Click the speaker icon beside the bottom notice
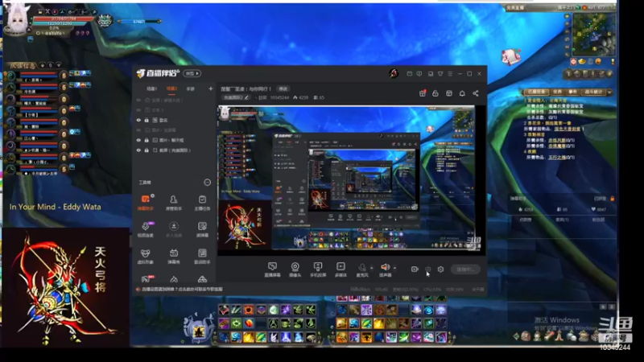644x362 pixels. tap(138, 290)
